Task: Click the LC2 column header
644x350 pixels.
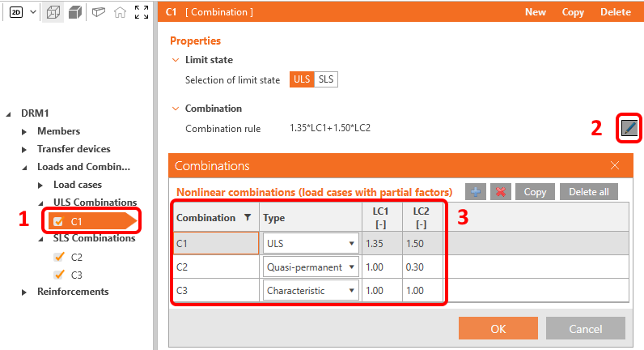Action: click(423, 217)
